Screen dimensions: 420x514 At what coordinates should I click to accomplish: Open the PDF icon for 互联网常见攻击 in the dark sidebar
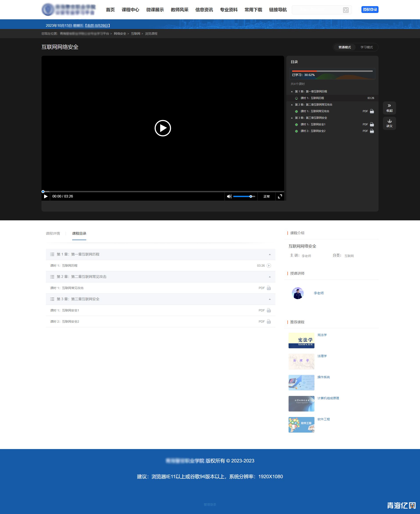372,111
